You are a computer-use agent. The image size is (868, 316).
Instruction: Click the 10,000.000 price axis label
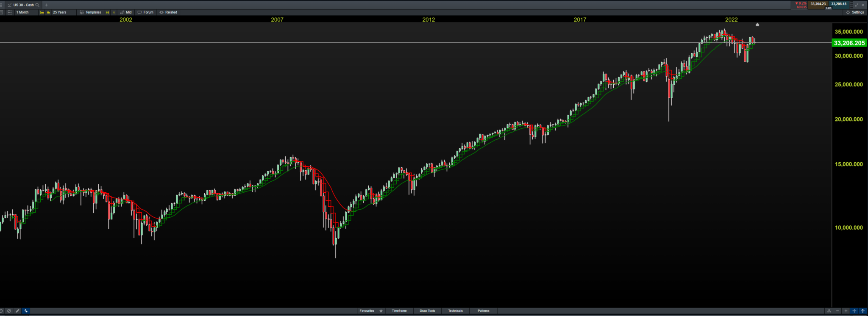click(849, 227)
